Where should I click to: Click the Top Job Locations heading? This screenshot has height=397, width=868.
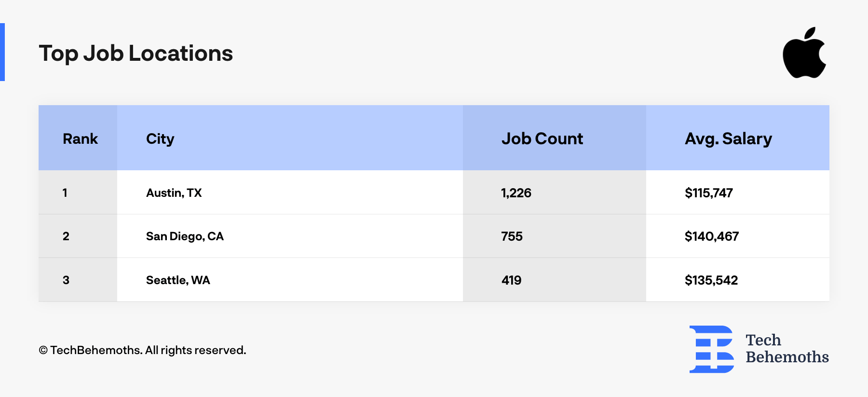point(136,53)
